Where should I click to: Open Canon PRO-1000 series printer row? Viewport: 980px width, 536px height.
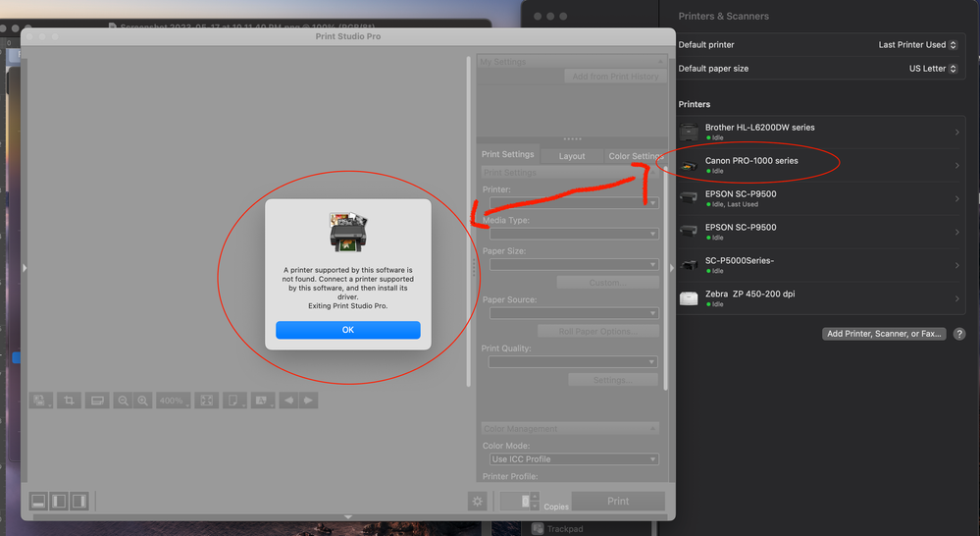(x=820, y=165)
